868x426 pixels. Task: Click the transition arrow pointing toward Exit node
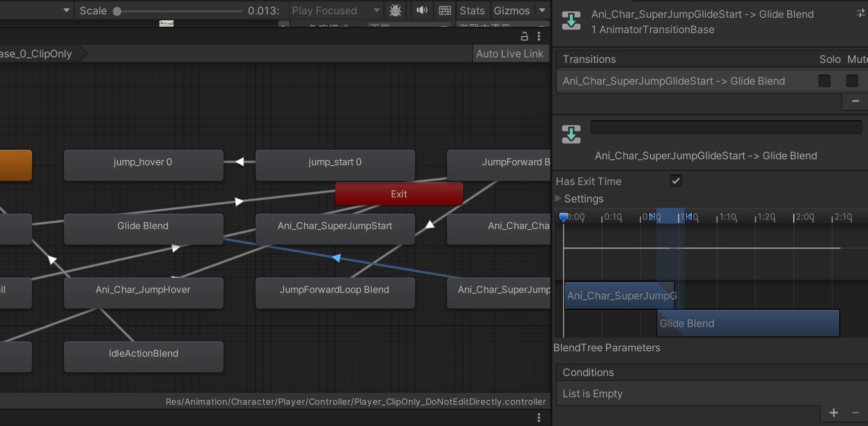point(239,202)
